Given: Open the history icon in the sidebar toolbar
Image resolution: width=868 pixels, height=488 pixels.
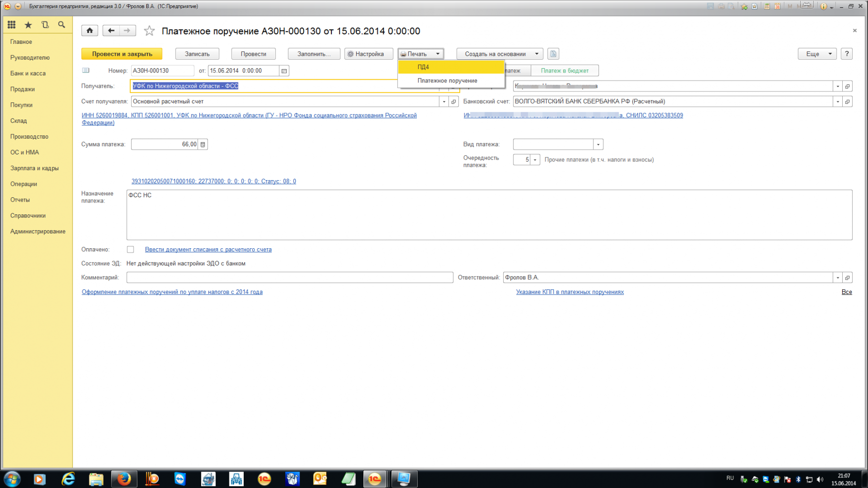Looking at the screenshot, I should click(x=45, y=25).
